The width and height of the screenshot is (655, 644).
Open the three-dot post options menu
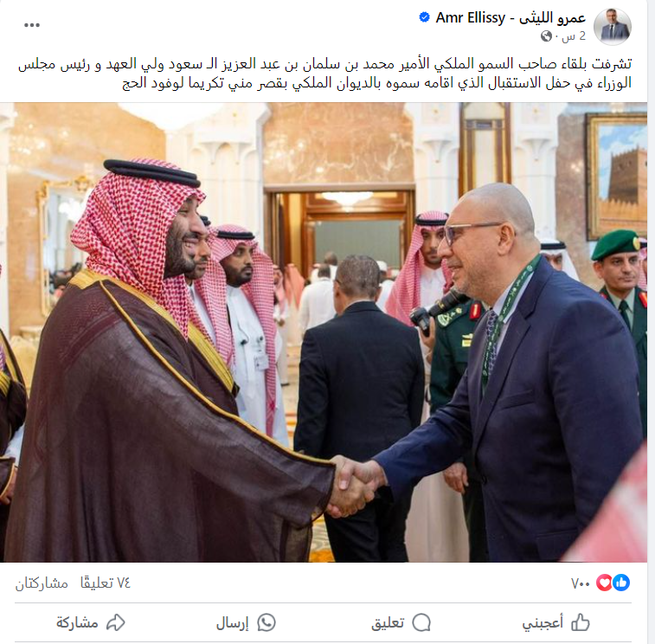click(32, 25)
